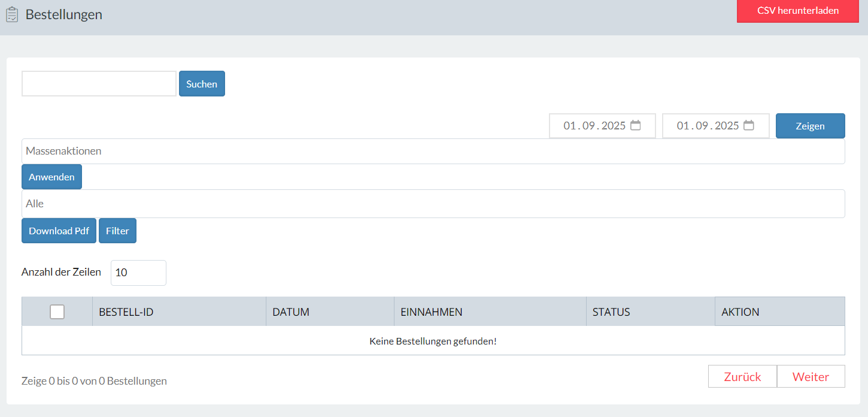Select the EINNAHMEN column header
This screenshot has width=868, height=417.
pyautogui.click(x=431, y=312)
